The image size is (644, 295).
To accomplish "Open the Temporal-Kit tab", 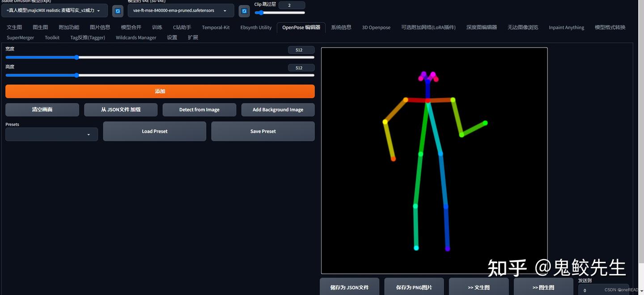I will (216, 27).
